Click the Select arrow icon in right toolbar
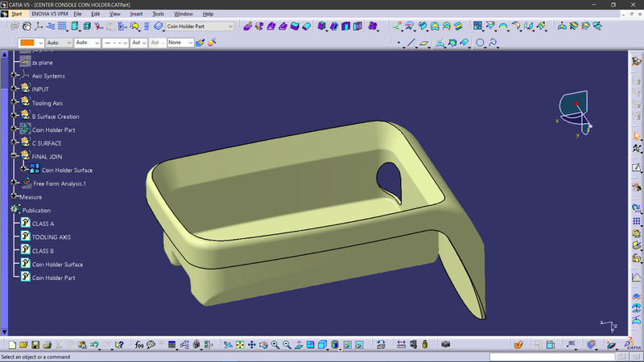The image size is (644, 362). [637, 136]
